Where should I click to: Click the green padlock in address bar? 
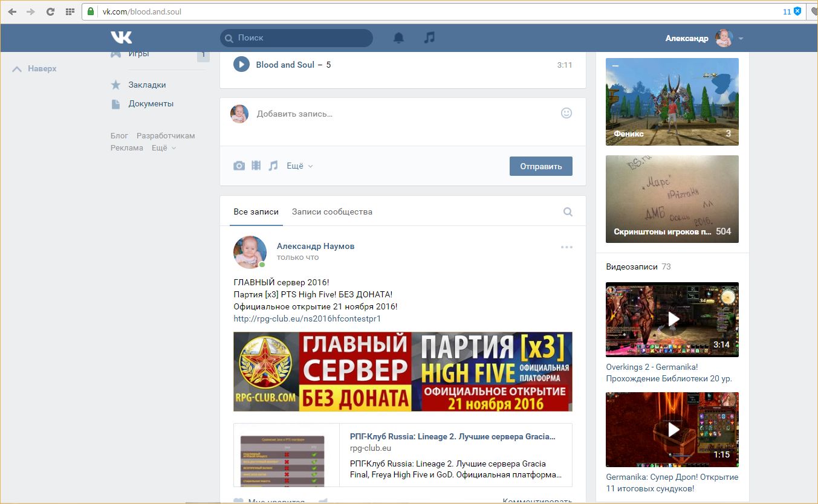point(91,11)
